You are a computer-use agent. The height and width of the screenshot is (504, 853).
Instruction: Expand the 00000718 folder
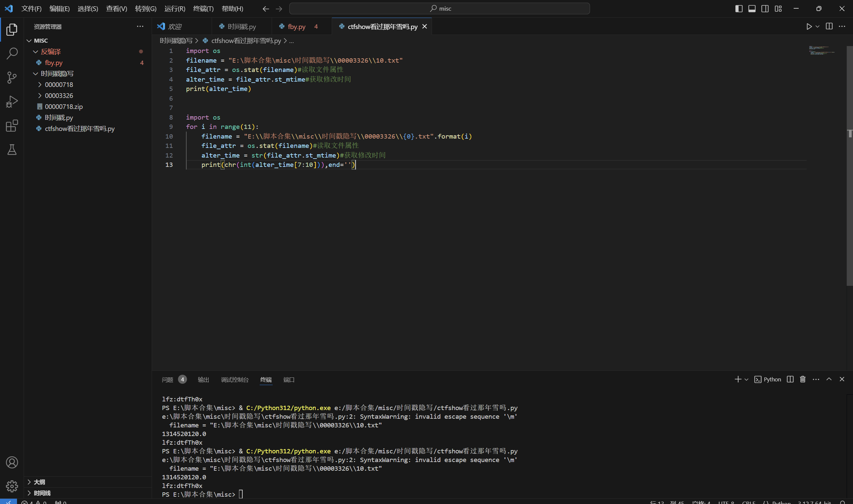(88, 85)
